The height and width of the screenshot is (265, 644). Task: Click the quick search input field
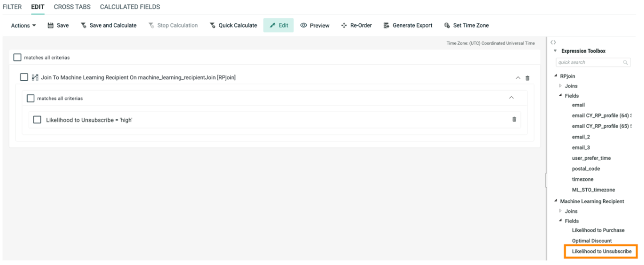point(589,62)
